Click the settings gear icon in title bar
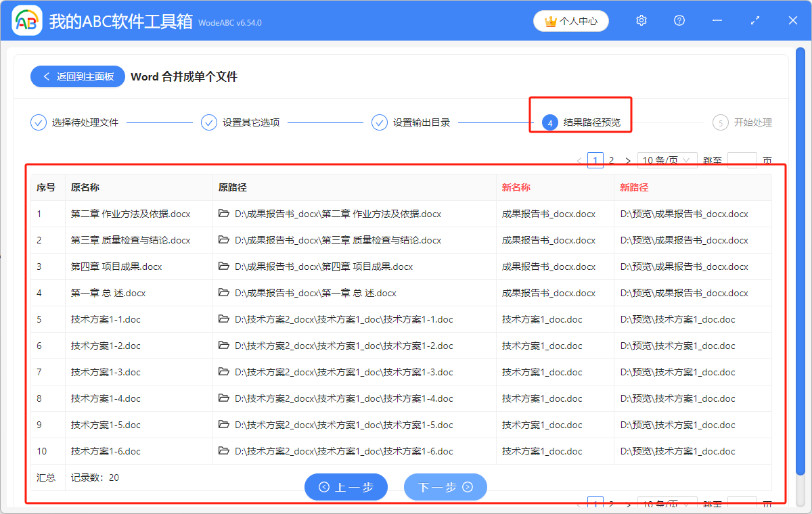Screen dimensions: 812x514 (x=641, y=21)
